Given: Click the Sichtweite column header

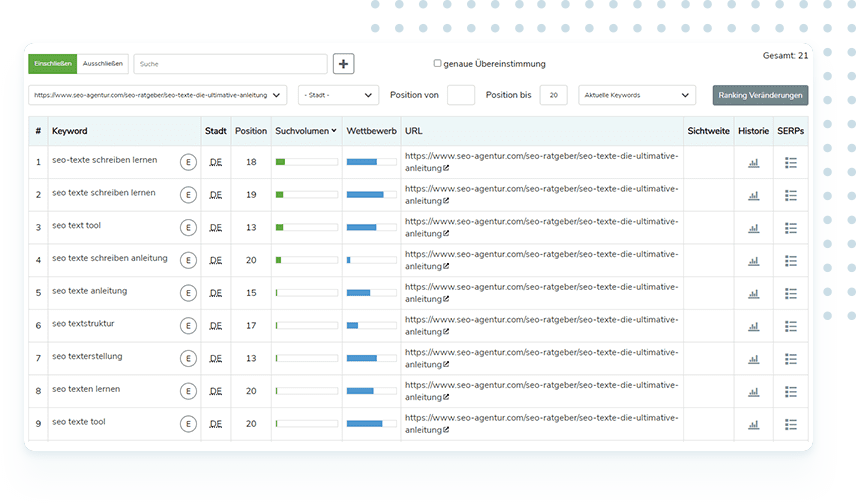Looking at the screenshot, I should [709, 131].
